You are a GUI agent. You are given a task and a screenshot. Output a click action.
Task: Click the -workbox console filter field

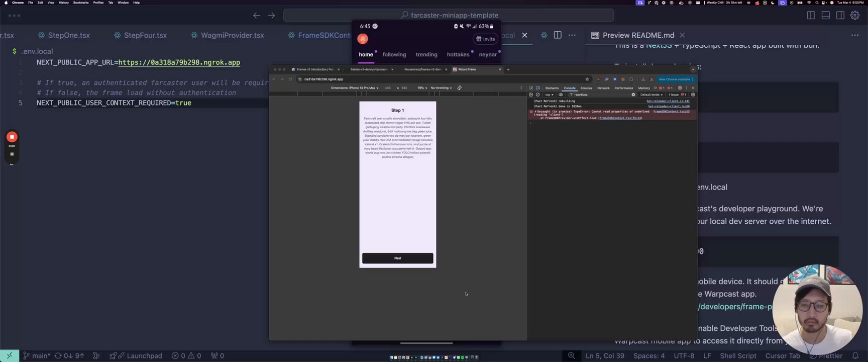click(601, 95)
